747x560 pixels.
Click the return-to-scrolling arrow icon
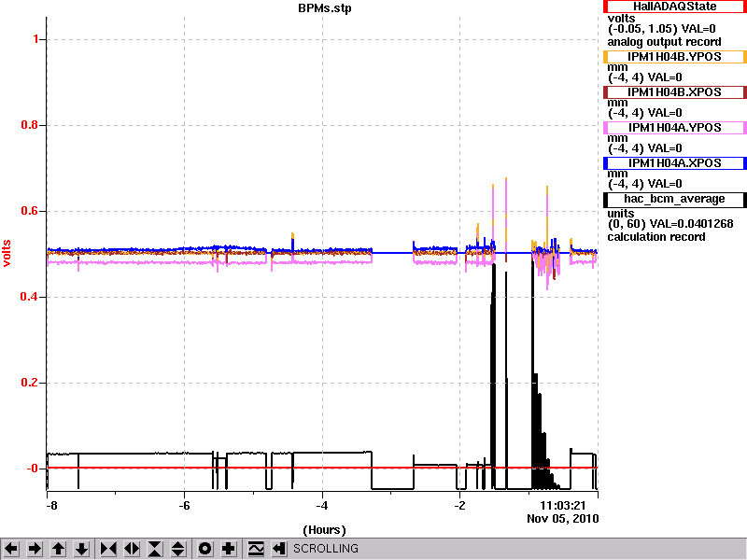[x=279, y=549]
